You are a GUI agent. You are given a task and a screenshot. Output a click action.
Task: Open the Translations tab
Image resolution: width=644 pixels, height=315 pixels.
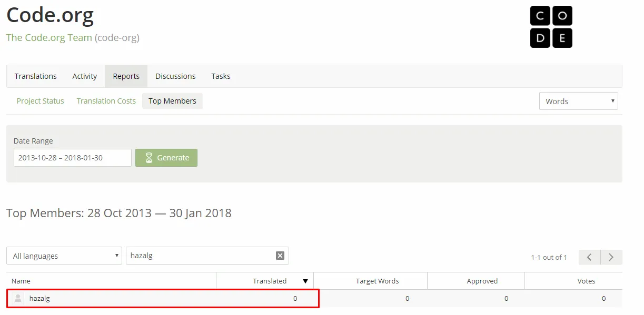pyautogui.click(x=36, y=76)
